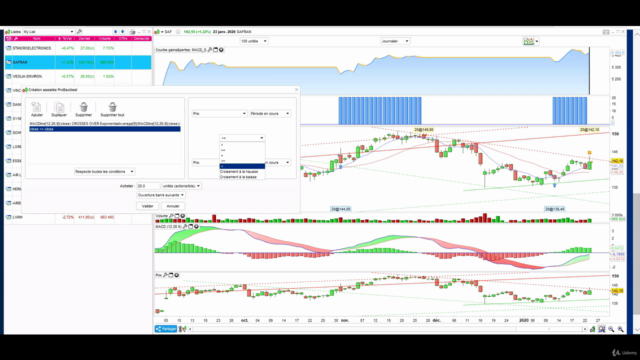Click the Volume column header
The height and width of the screenshot is (360, 640).
104,38
